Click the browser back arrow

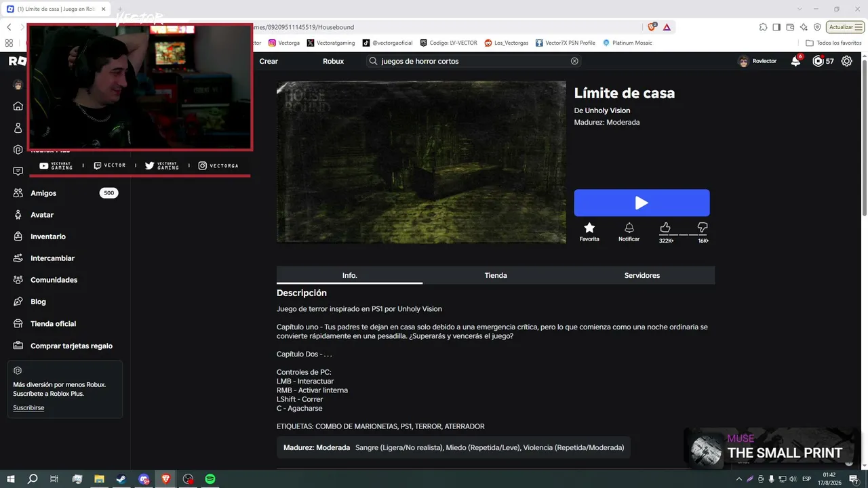tap(9, 27)
